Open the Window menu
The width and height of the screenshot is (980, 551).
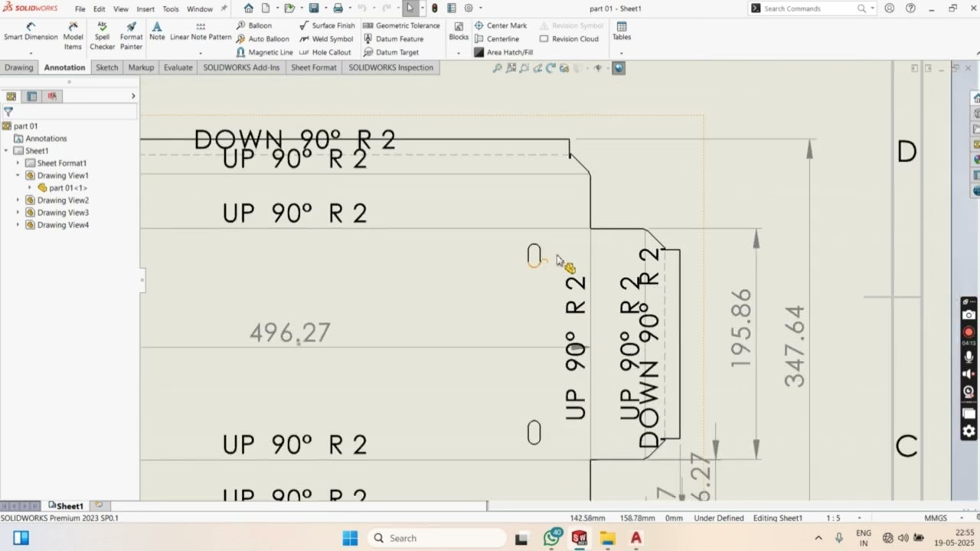click(200, 9)
